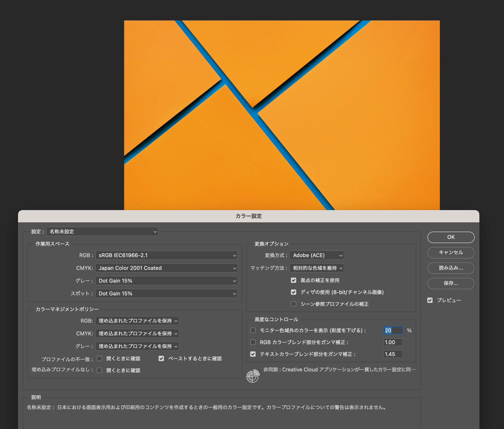This screenshot has width=504, height=429.
Task: Expand the 変換方式 Adobe (ACE) dropdown
Action: [317, 255]
